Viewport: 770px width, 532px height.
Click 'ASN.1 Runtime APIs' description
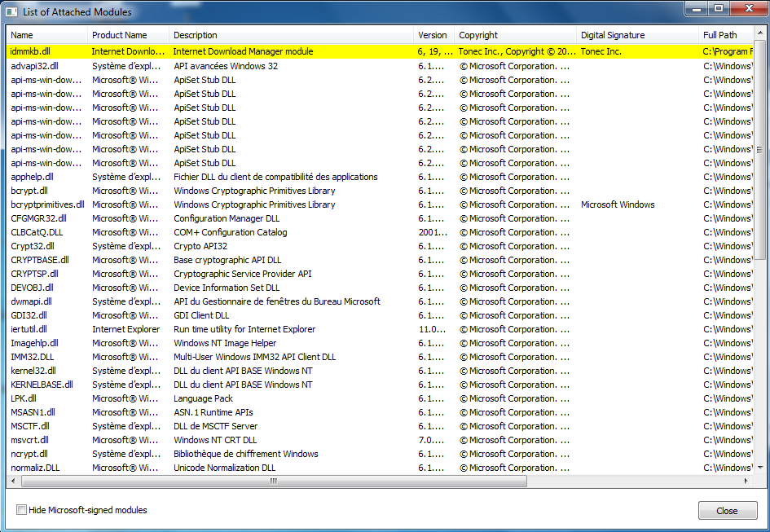[213, 412]
